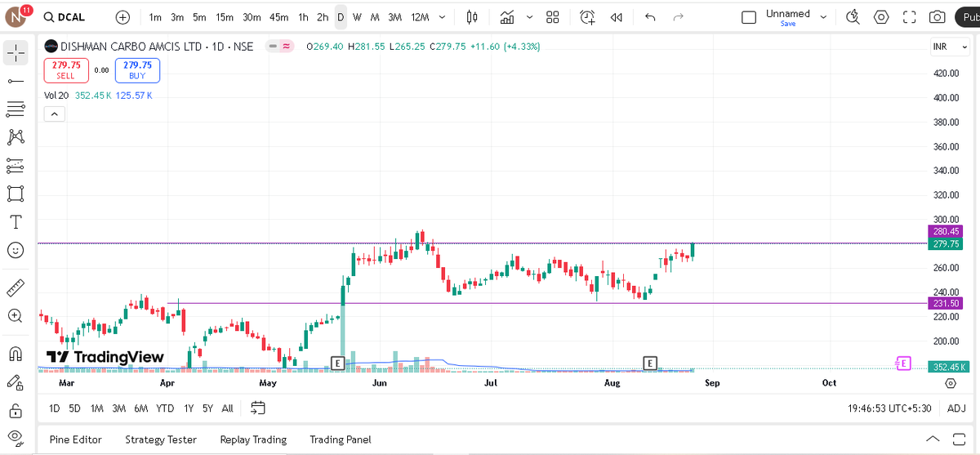Select the ruler measure tool

point(16,288)
